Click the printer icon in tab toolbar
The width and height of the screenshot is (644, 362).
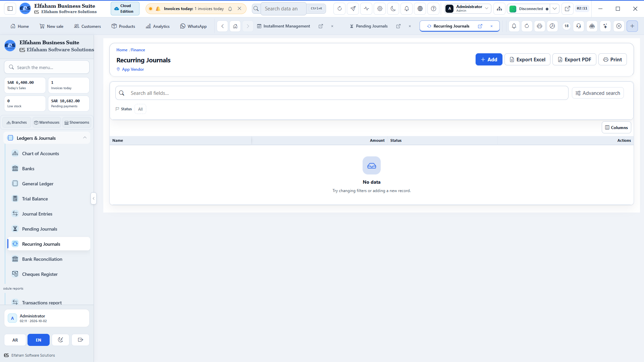539,26
